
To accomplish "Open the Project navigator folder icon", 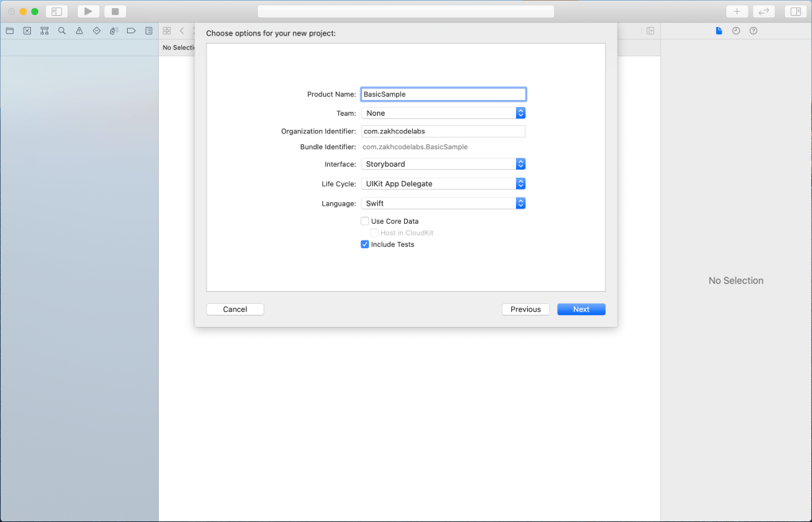I will point(10,31).
